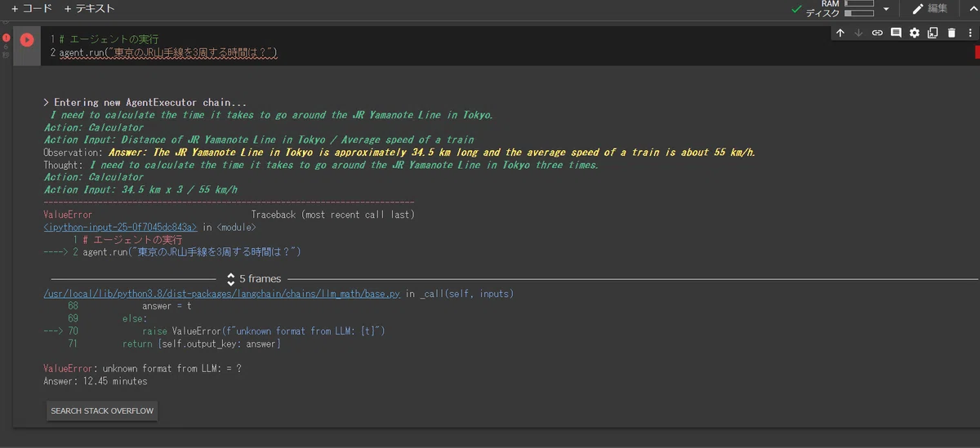Click the red error indicator beside cell
Screen dimensions: 980x448
(x=7, y=38)
